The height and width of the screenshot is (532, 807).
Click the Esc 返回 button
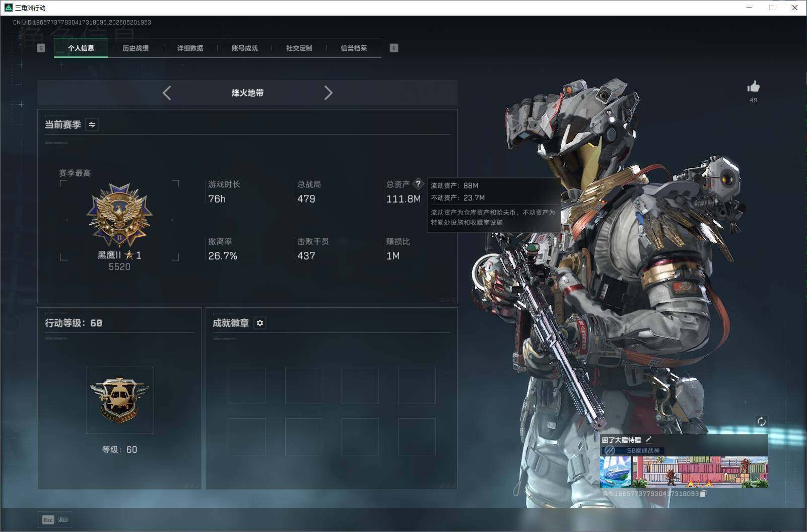coord(55,519)
